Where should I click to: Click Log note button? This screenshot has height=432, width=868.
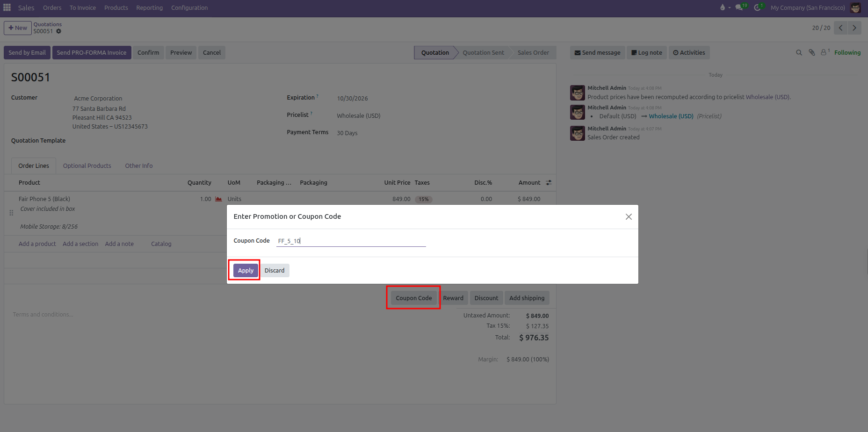647,53
